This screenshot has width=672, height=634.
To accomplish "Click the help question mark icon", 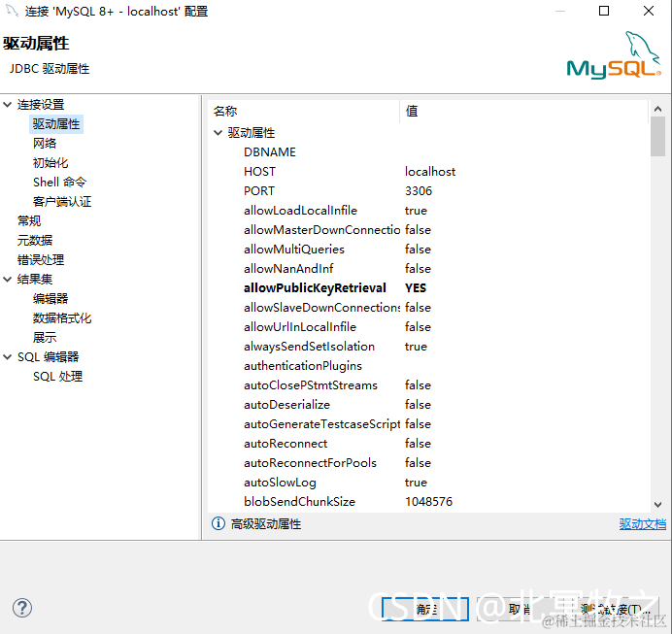I will click(22, 608).
